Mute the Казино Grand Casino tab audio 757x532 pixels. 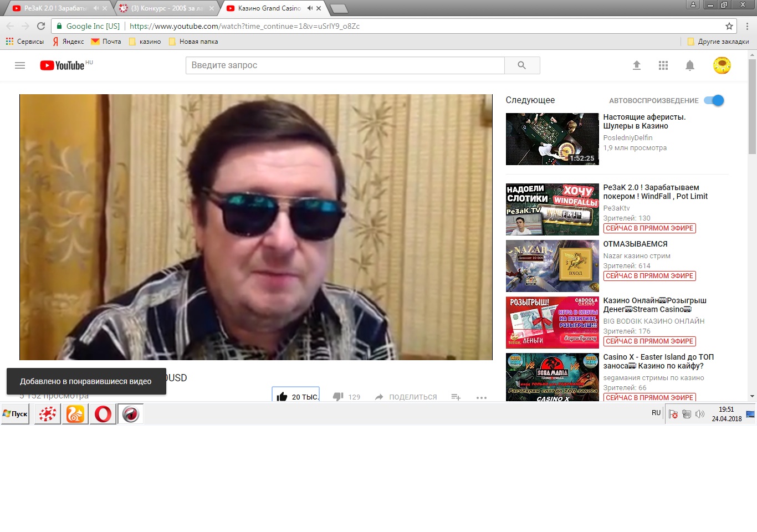[x=310, y=8]
